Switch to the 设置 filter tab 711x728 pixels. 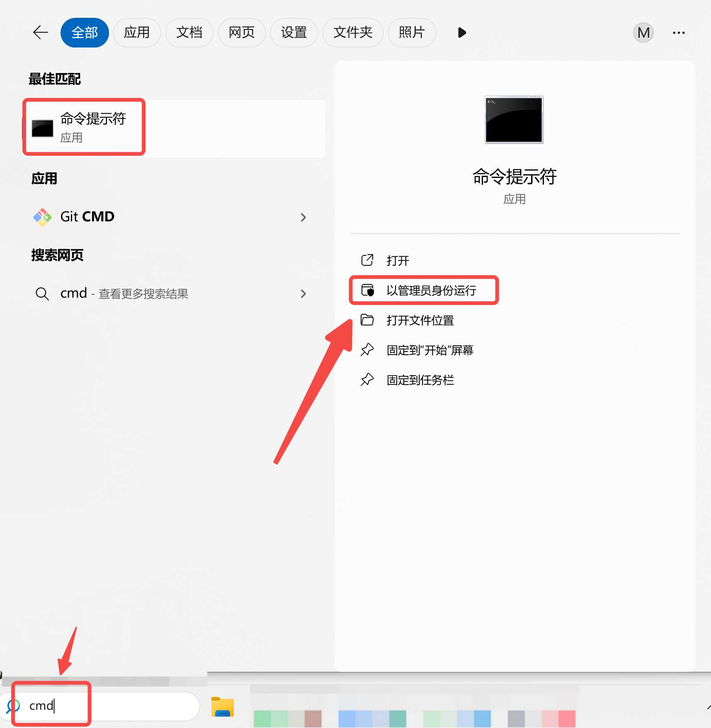(x=294, y=32)
